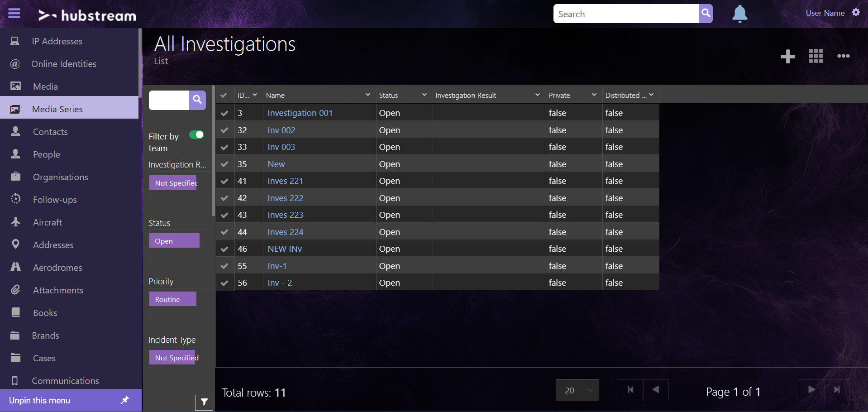
Task: Expand the Status column dropdown arrow
Action: coord(424,95)
